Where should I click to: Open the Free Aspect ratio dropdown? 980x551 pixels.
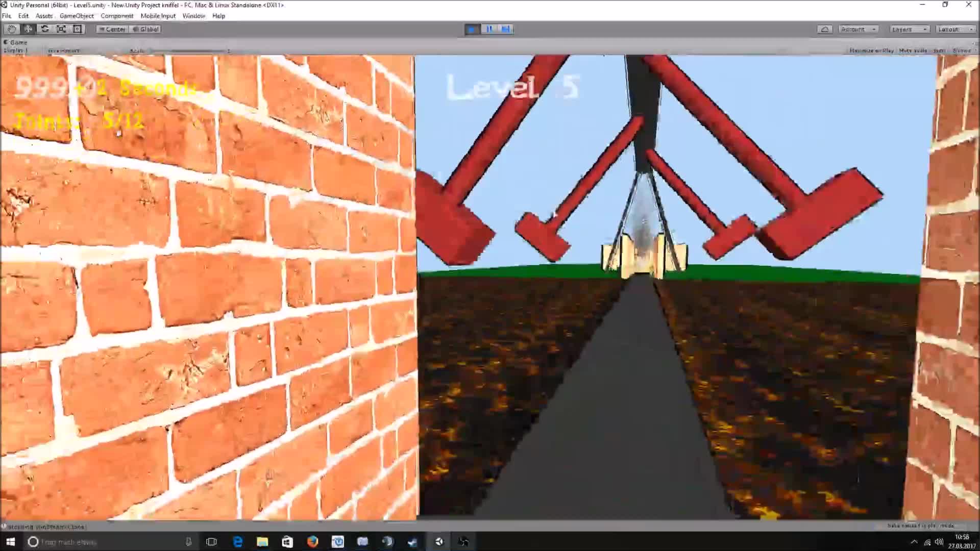coord(63,51)
